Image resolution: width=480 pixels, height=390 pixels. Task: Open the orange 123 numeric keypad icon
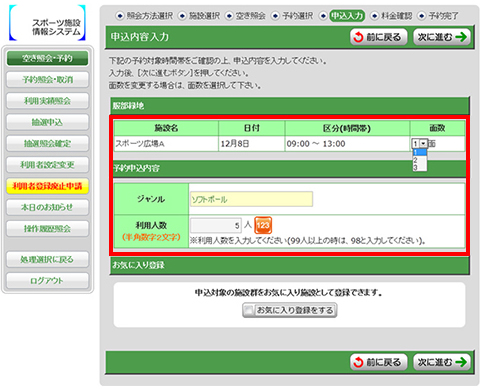pos(263,225)
